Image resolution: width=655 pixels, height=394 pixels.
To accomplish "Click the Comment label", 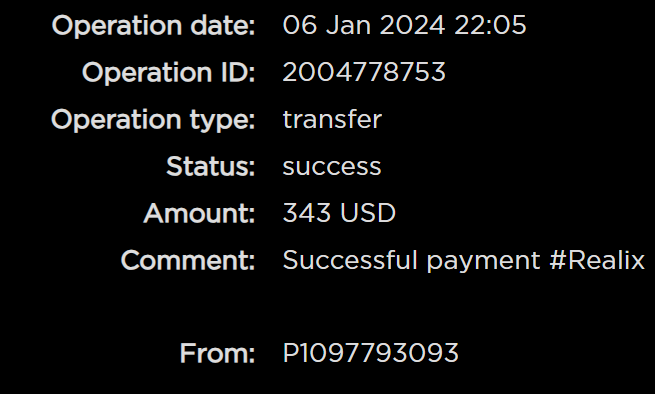I will tap(188, 260).
